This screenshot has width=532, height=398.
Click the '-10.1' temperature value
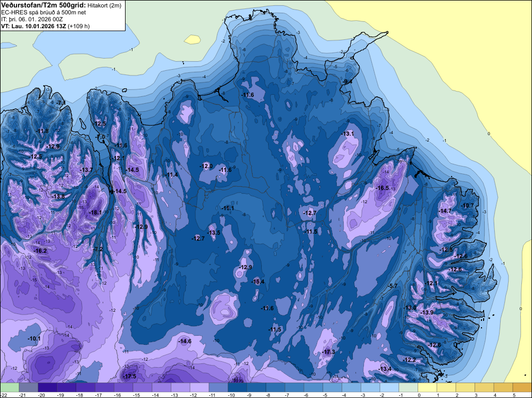[34, 338]
